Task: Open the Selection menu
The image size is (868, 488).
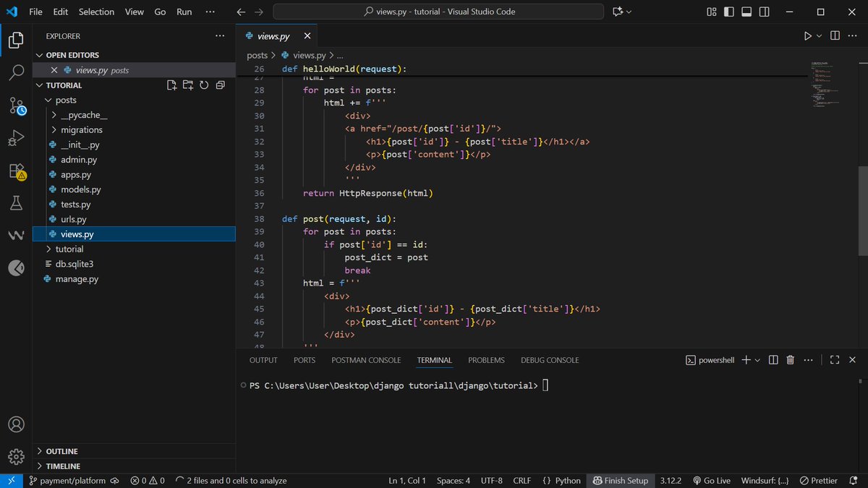Action: pyautogui.click(x=96, y=12)
